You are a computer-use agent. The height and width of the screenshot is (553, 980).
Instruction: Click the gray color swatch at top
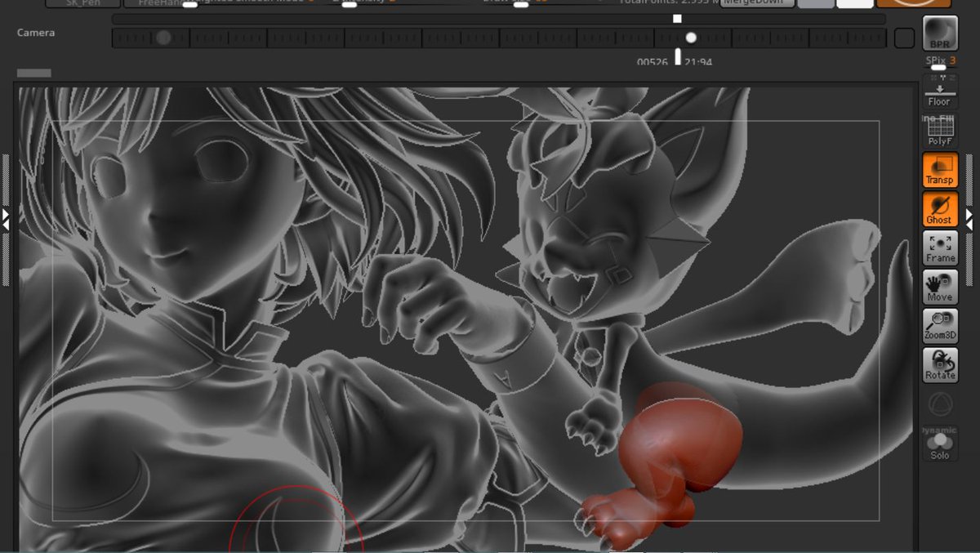pyautogui.click(x=815, y=3)
